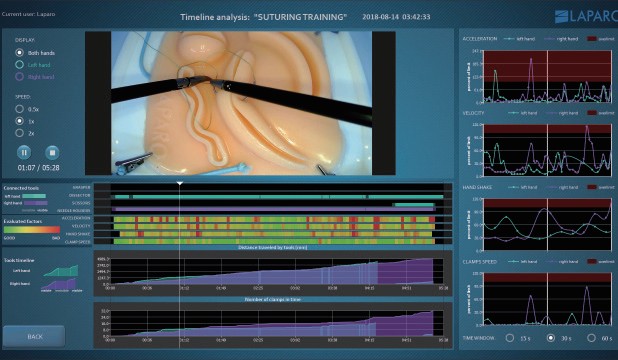Screen dimensions: 618x360
Task: Click the Left hand tools timeline icon
Action: pos(61,271)
